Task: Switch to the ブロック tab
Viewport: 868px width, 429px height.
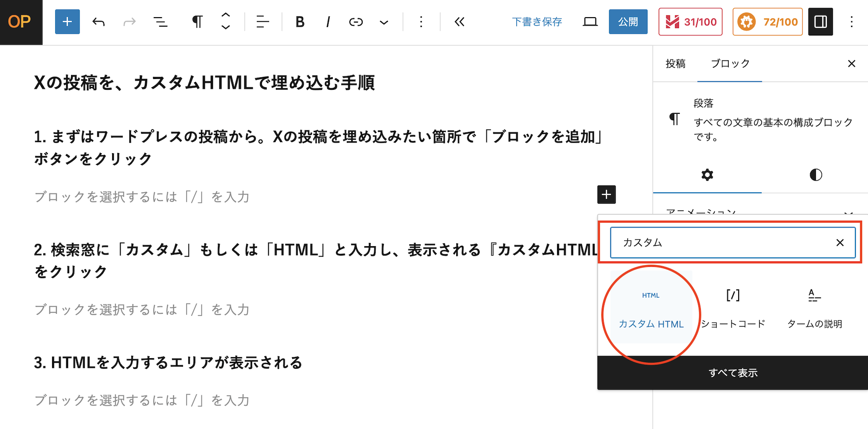Action: tap(730, 64)
